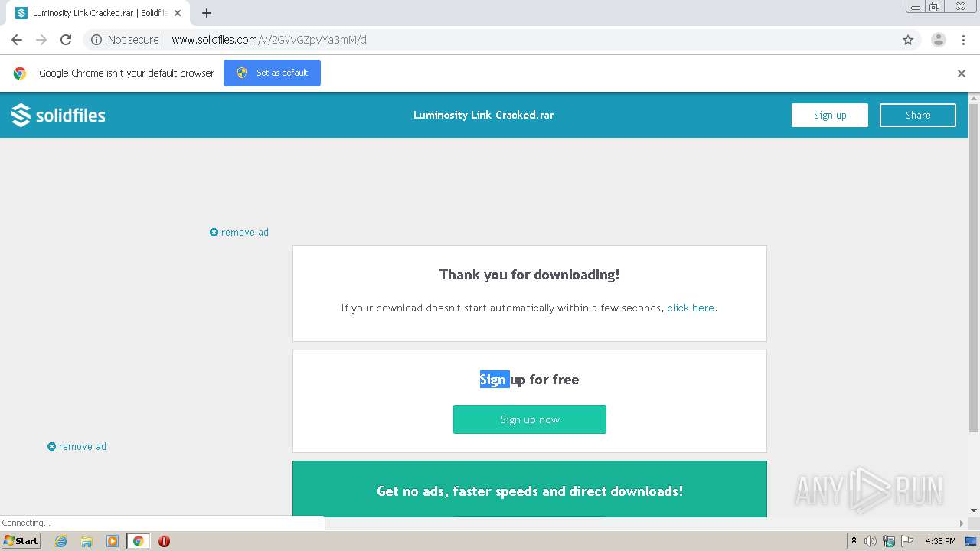This screenshot has width=980, height=551.
Task: Click Set as default button
Action: (272, 73)
